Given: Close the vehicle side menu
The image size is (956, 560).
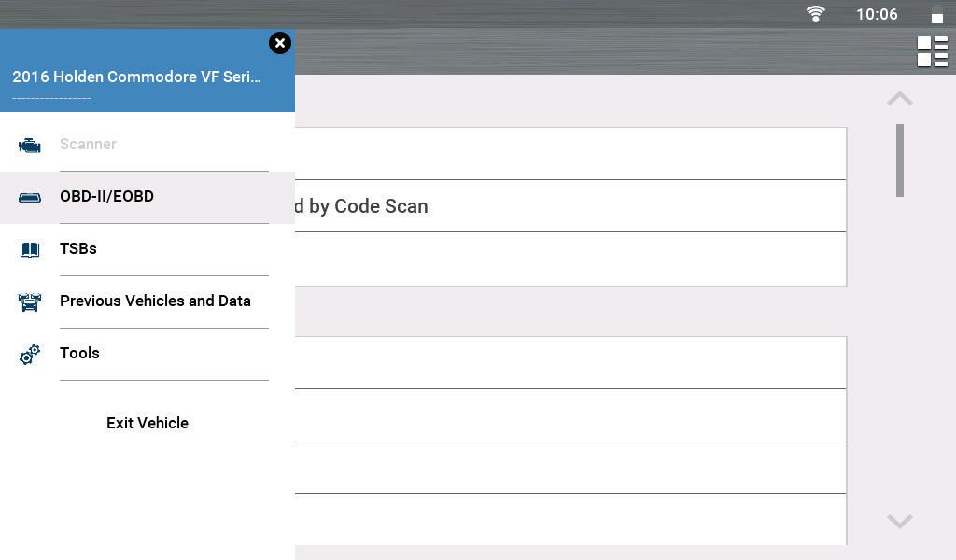Looking at the screenshot, I should [x=280, y=43].
